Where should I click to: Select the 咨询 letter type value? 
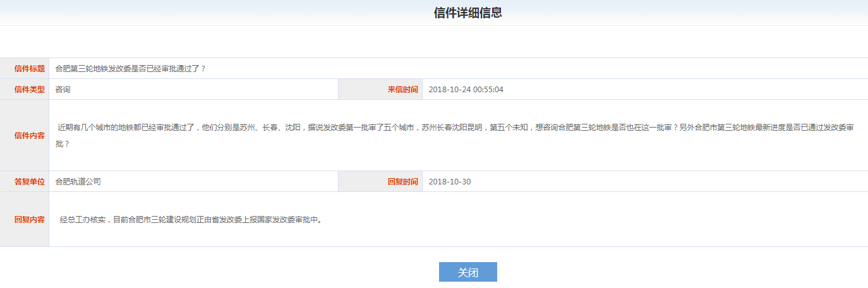(63, 89)
